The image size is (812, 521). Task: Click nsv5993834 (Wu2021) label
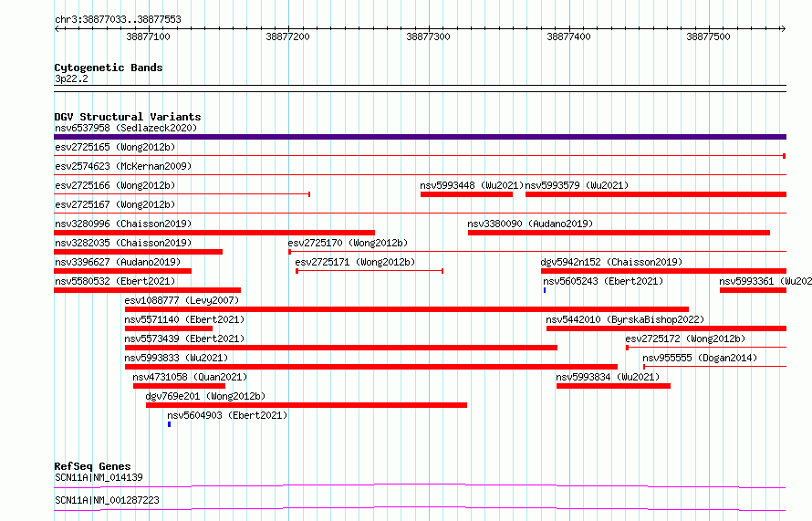click(x=608, y=377)
